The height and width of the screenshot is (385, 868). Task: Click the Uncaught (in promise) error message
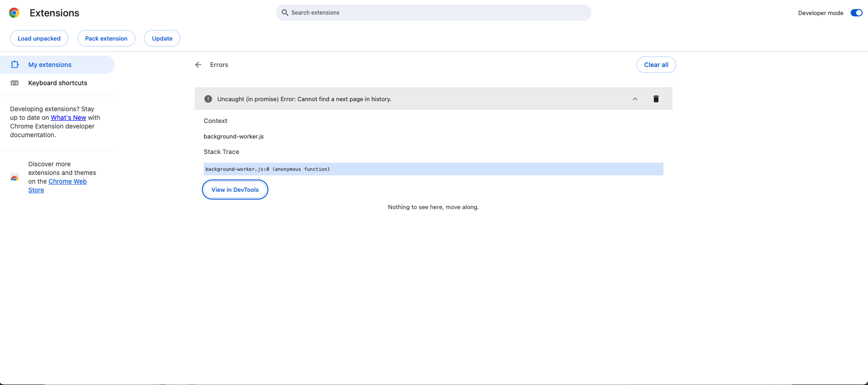304,99
